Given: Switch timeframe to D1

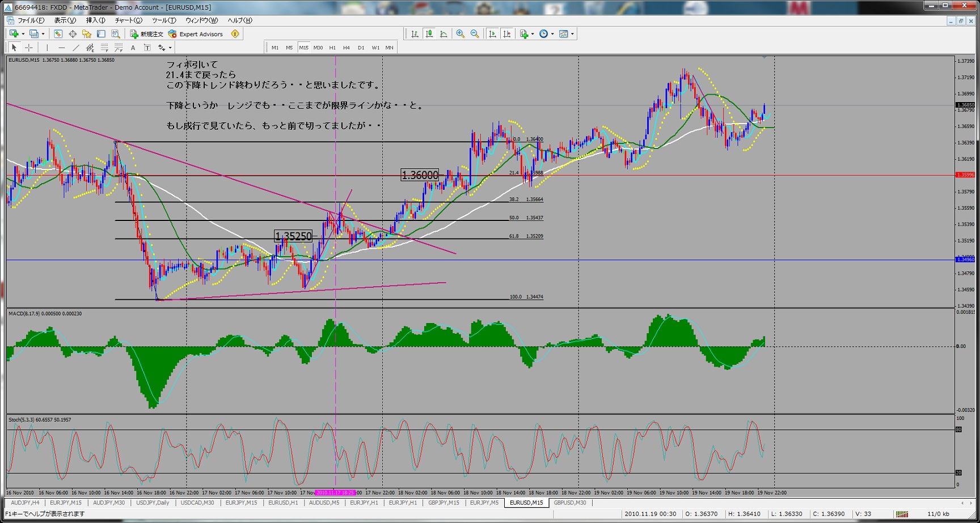Looking at the screenshot, I should click(361, 48).
